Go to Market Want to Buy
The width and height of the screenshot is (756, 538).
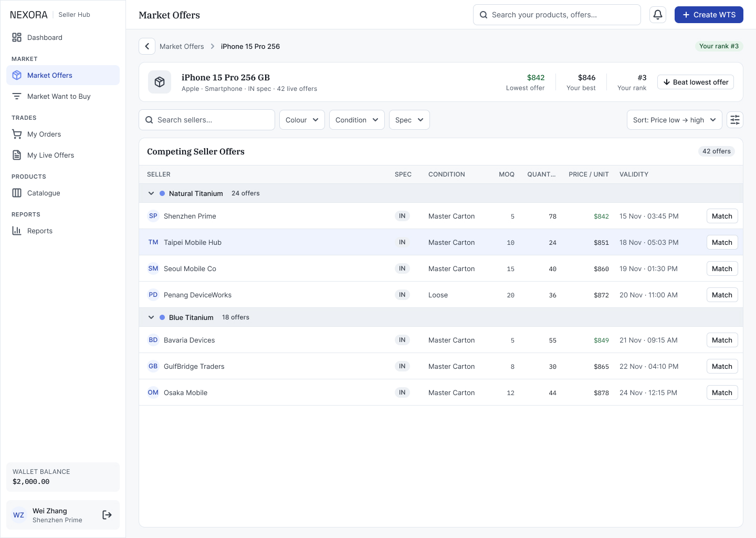63,96
